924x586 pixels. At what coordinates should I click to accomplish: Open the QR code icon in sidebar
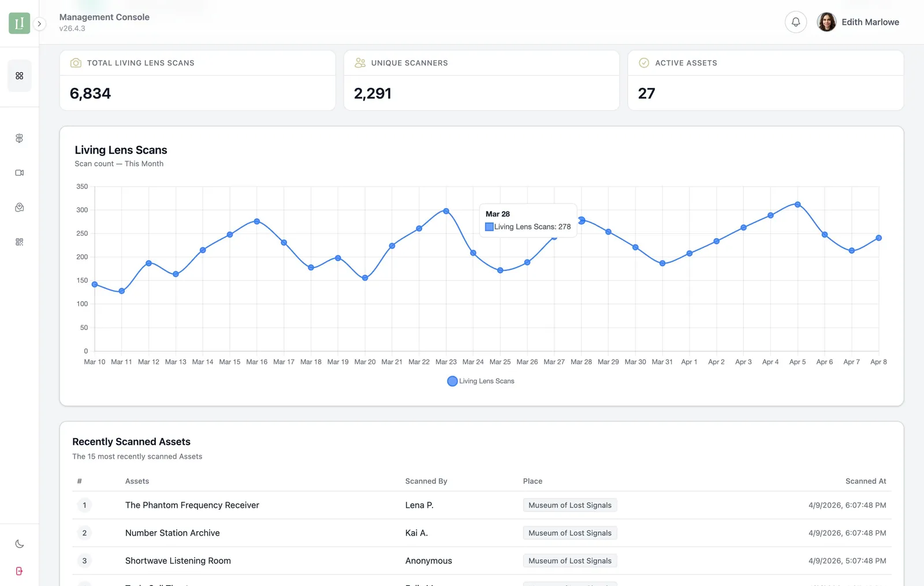tap(20, 242)
